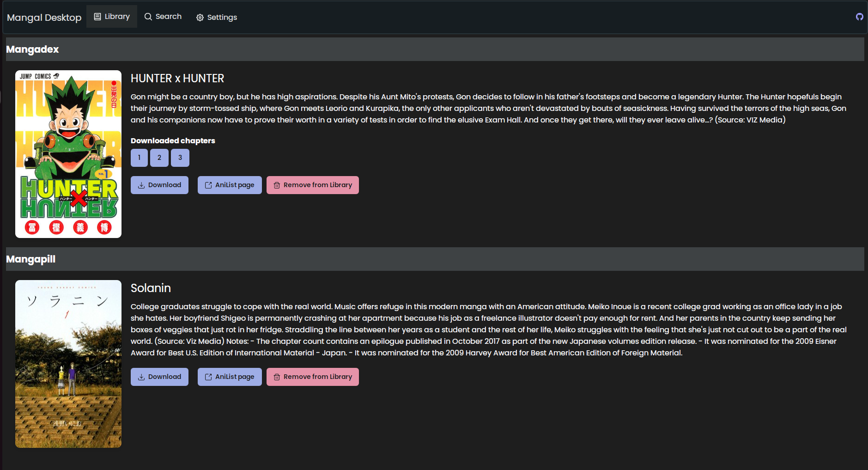Click the Mangadex section header
This screenshot has height=470, width=868.
pos(434,49)
